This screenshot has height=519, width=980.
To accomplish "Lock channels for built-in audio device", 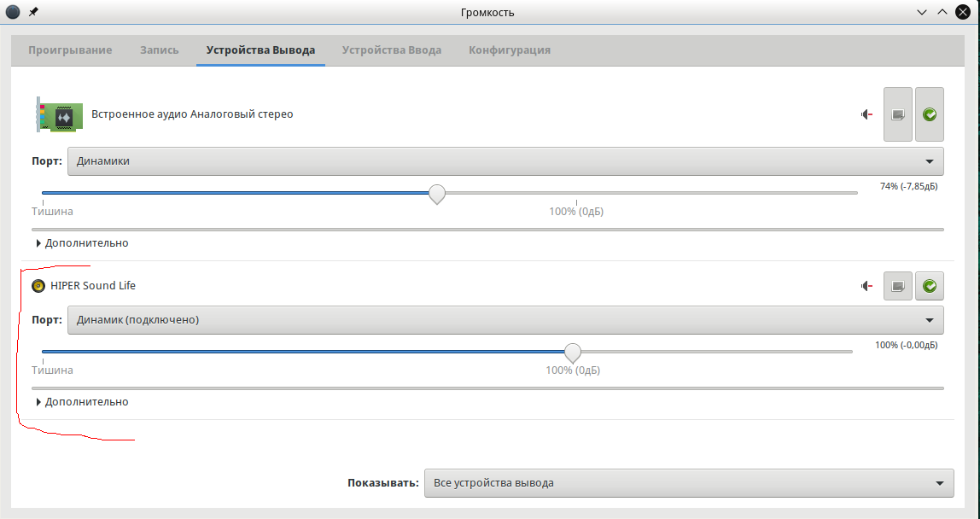I will [897, 114].
